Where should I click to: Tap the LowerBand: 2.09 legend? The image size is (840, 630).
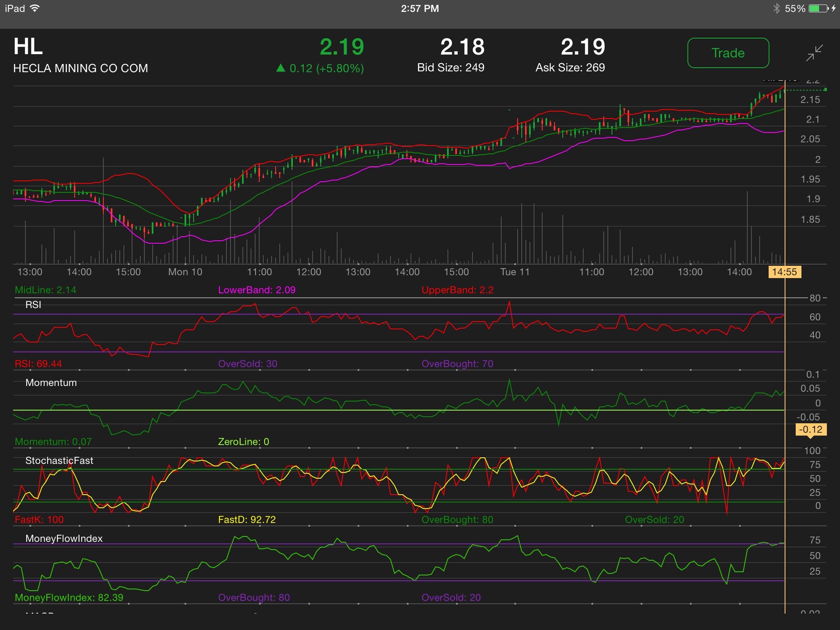coord(257,290)
